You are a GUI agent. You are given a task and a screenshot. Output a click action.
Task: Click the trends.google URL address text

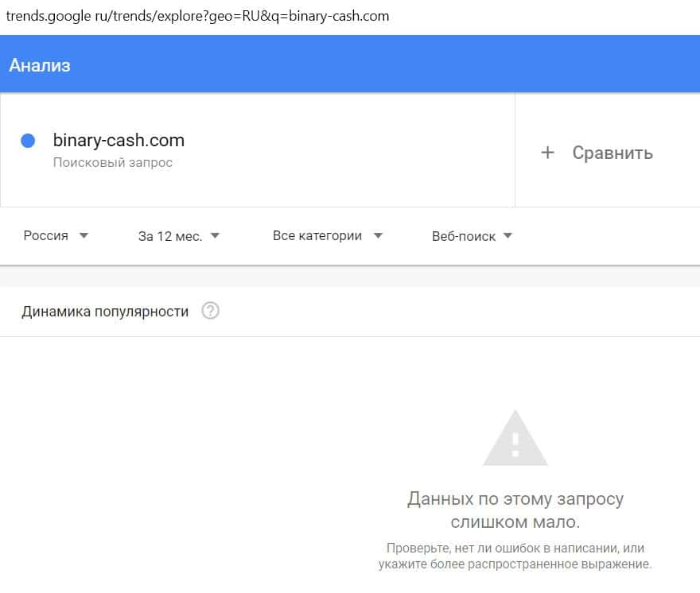tap(197, 16)
